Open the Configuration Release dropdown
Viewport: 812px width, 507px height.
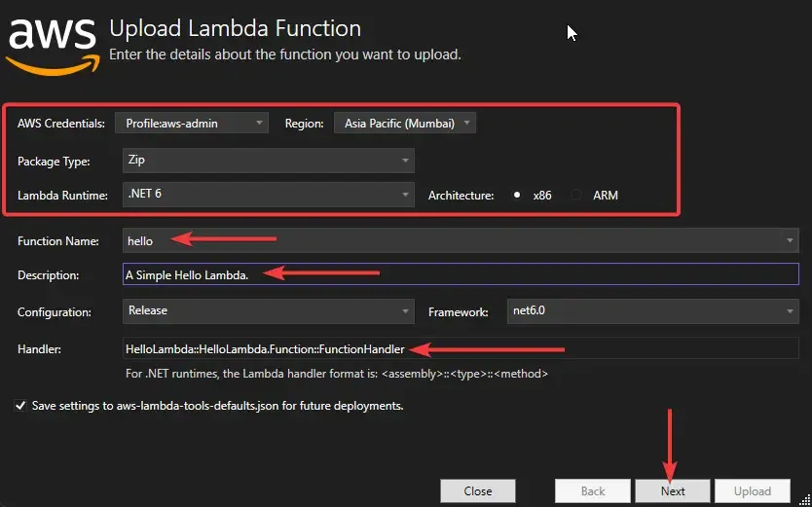point(269,311)
